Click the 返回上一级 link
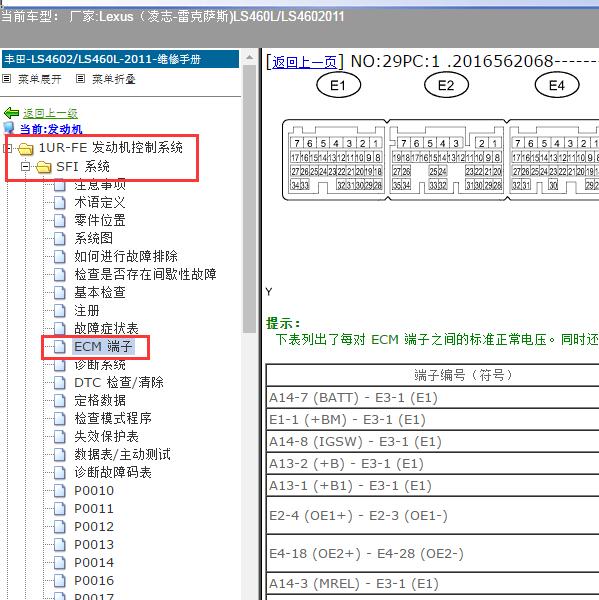Screen dimensions: 599x600 50,113
